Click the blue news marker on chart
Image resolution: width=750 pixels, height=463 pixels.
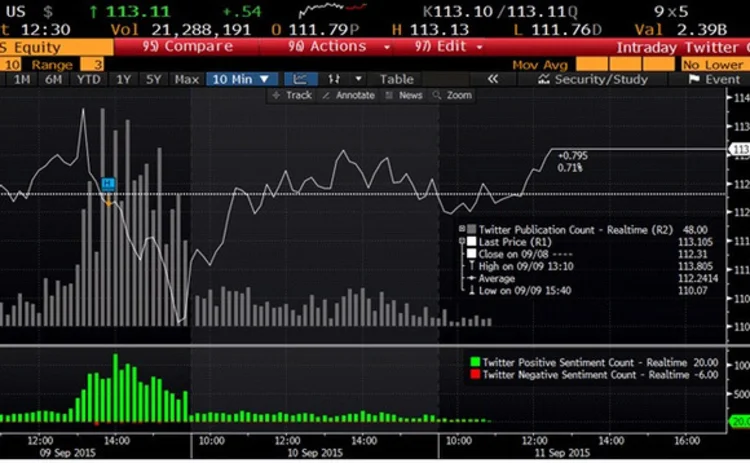109,183
